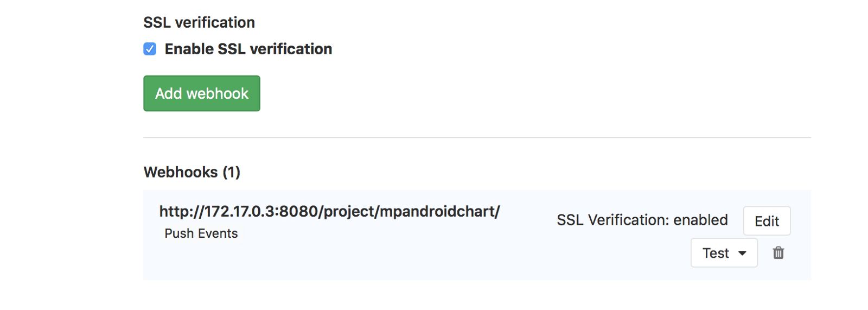Uncheck the Enable SSL verification checkbox
This screenshot has height=310, width=868.
(150, 49)
